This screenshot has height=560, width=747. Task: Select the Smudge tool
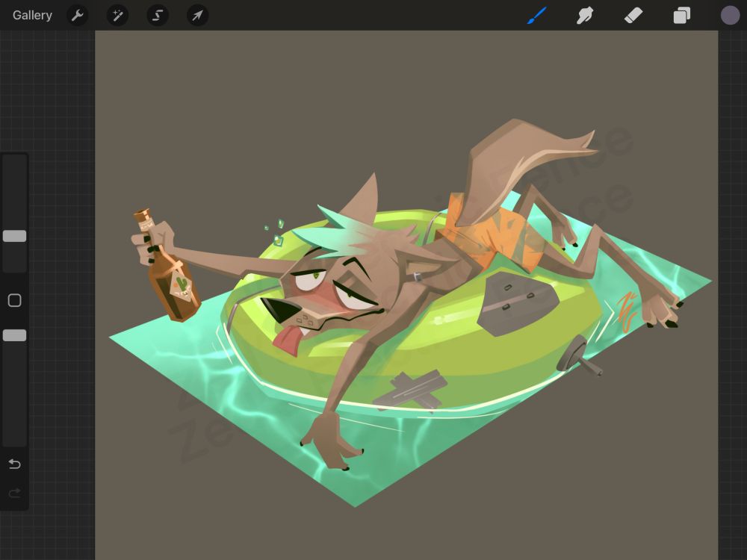click(585, 15)
